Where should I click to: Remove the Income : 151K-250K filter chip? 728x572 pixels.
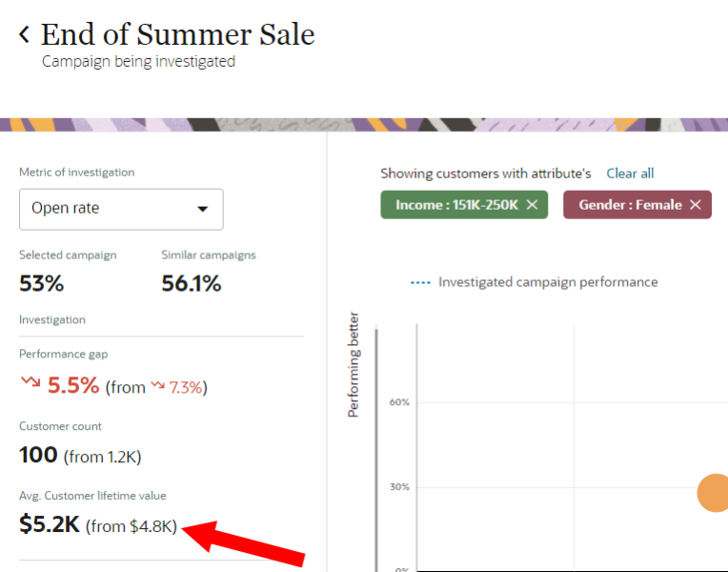point(532,205)
